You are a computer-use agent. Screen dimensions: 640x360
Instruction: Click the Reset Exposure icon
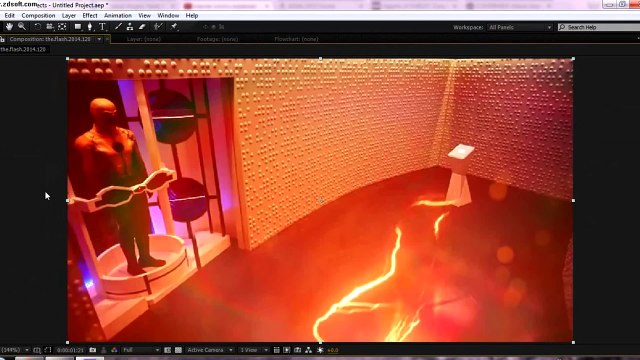pos(320,350)
